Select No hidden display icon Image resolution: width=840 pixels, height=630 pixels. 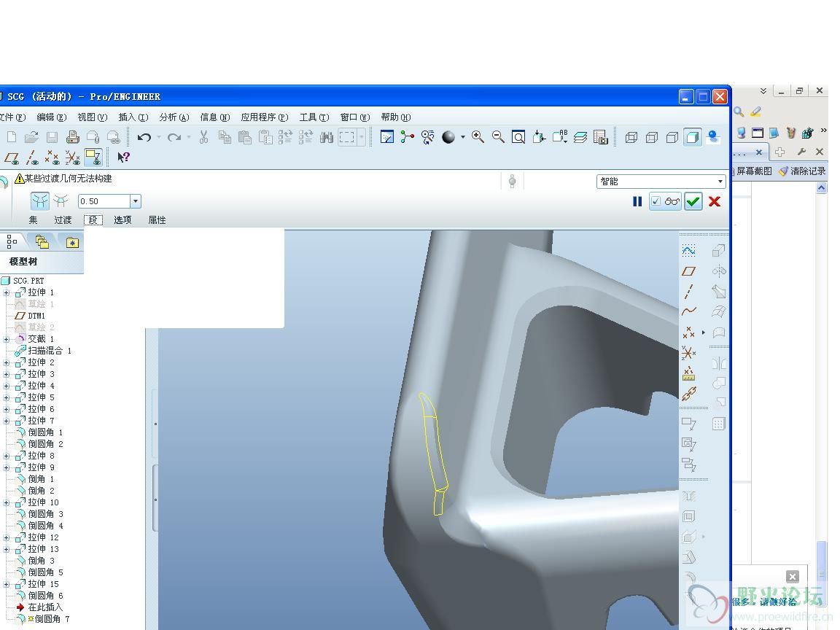(672, 138)
